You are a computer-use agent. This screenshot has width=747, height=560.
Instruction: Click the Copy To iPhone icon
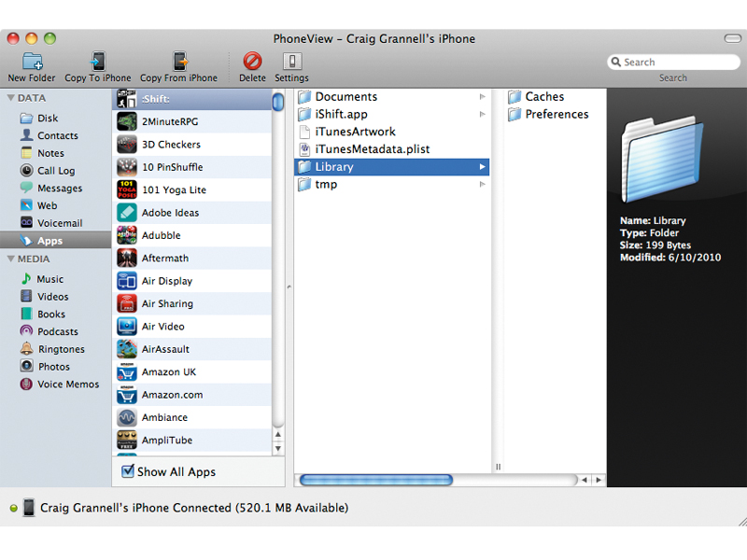point(98,62)
